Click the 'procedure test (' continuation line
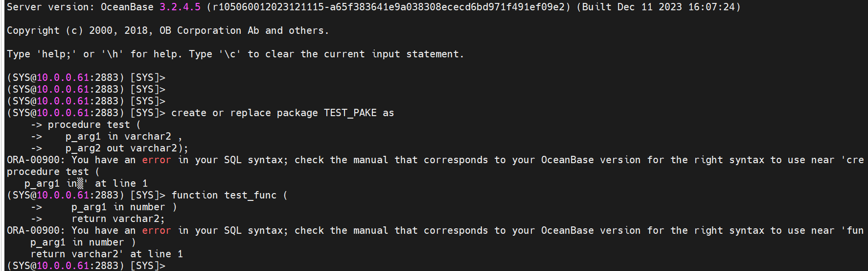The image size is (868, 271). [94, 124]
